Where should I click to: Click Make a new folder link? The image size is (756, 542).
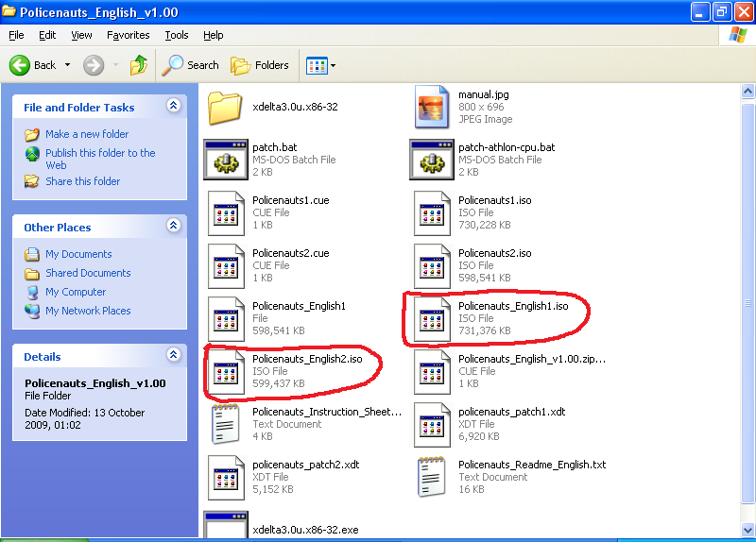(x=86, y=134)
